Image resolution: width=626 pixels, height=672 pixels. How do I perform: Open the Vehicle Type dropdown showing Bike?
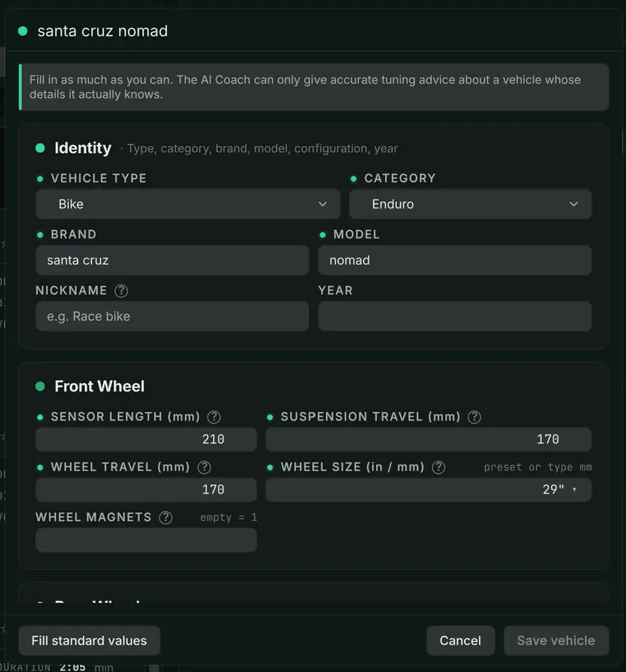(x=188, y=204)
